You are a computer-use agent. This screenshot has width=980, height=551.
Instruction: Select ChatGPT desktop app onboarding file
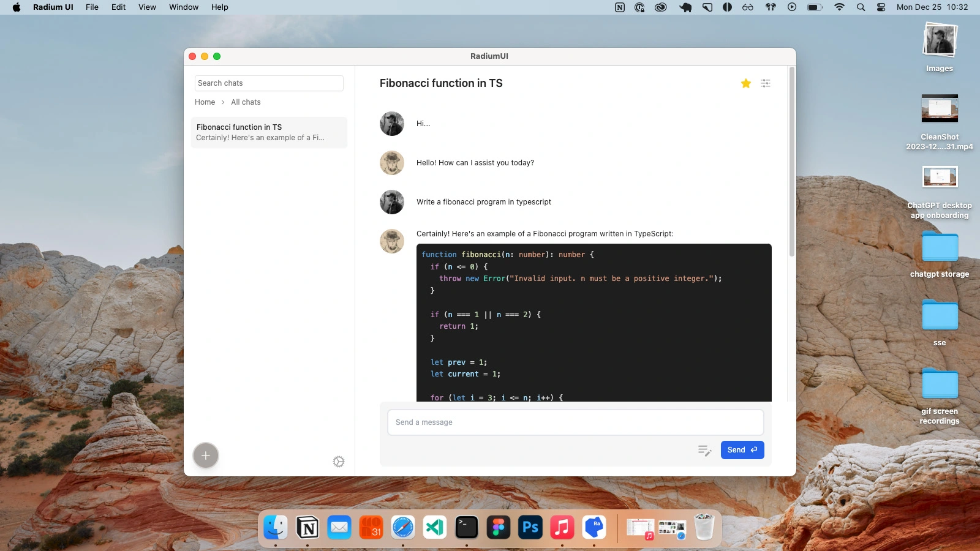click(940, 192)
